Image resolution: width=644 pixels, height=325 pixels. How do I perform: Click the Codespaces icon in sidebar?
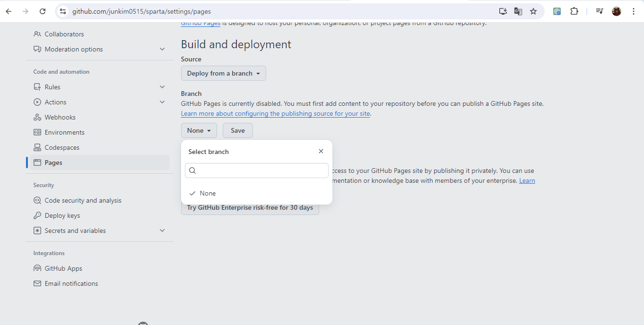click(37, 147)
